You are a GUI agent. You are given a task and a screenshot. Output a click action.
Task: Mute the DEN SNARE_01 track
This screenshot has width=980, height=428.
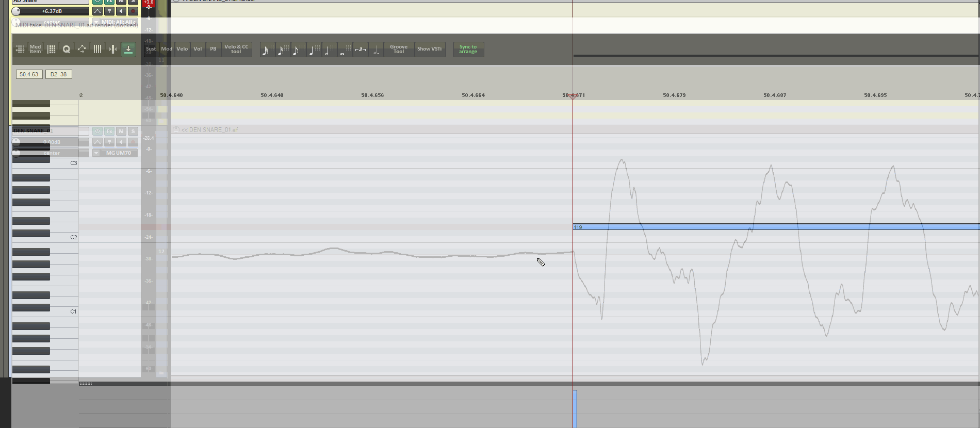click(x=121, y=131)
